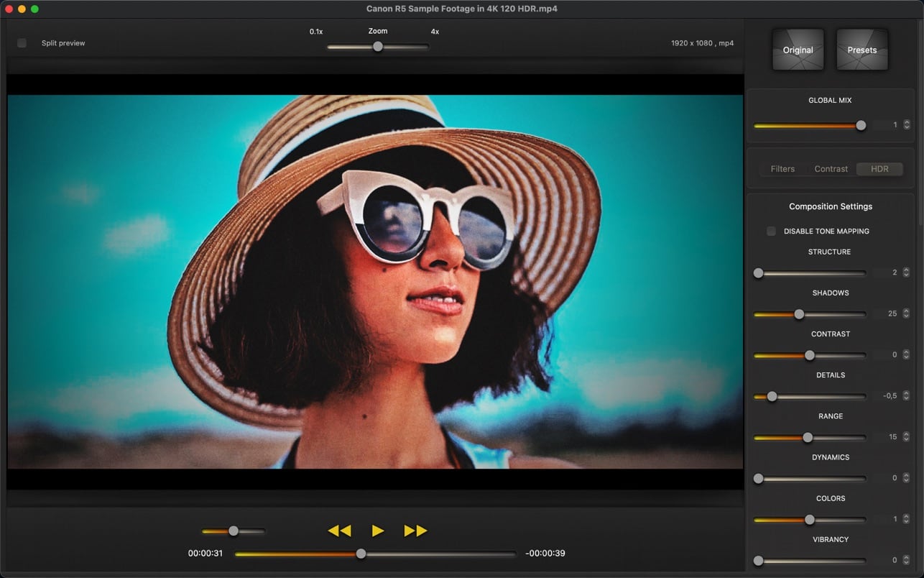Open the Presets panel

point(861,50)
